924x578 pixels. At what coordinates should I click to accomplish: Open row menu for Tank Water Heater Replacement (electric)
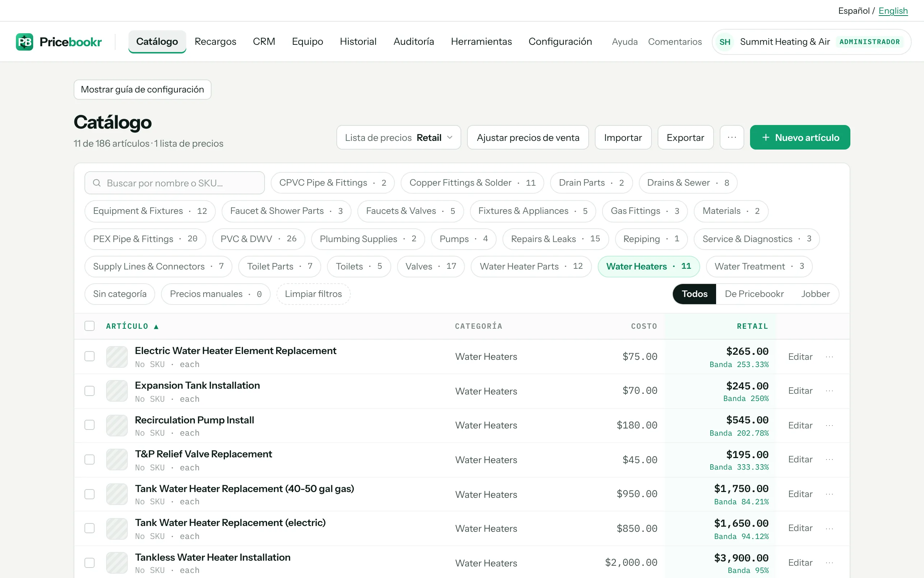pyautogui.click(x=829, y=528)
